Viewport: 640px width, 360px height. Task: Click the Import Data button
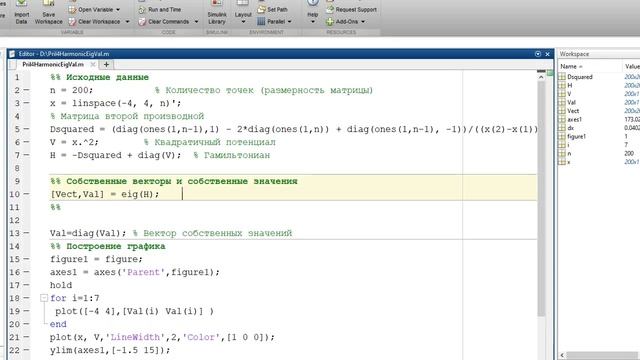[x=21, y=13]
